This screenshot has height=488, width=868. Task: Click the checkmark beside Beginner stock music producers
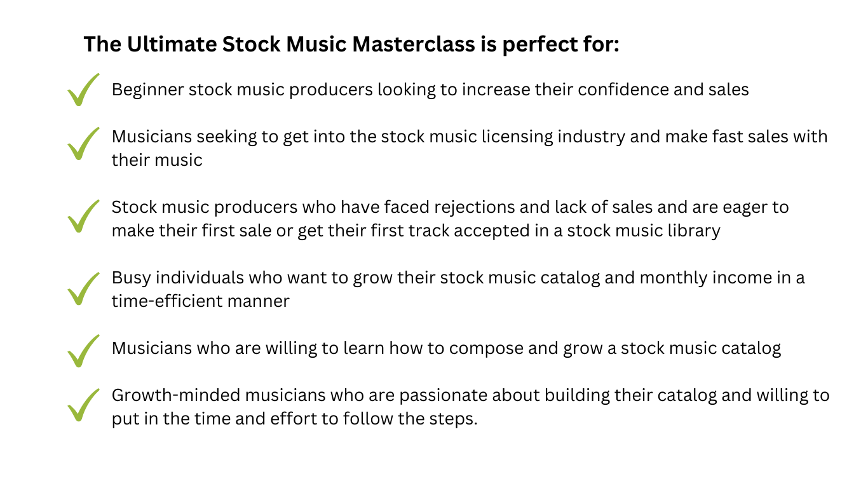(x=83, y=90)
